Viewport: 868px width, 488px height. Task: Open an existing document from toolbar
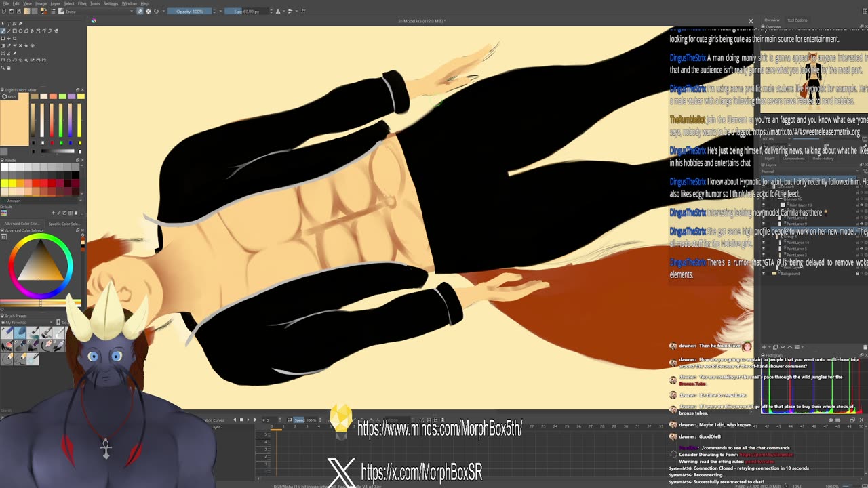12,12
